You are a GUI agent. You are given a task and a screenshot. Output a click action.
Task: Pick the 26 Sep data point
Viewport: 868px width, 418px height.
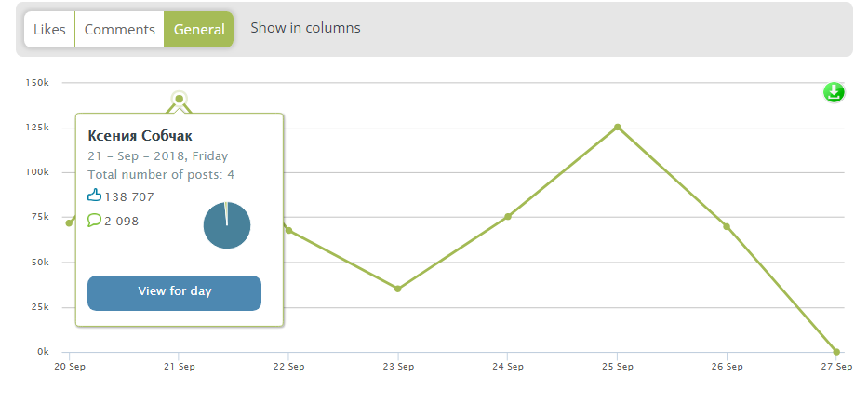tap(727, 227)
